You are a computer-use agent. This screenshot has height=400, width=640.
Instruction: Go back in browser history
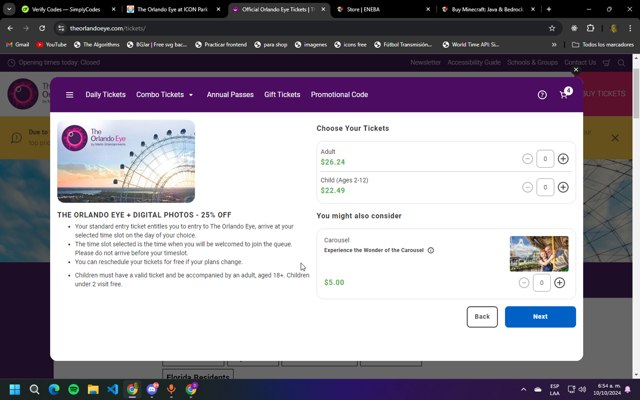[10, 28]
